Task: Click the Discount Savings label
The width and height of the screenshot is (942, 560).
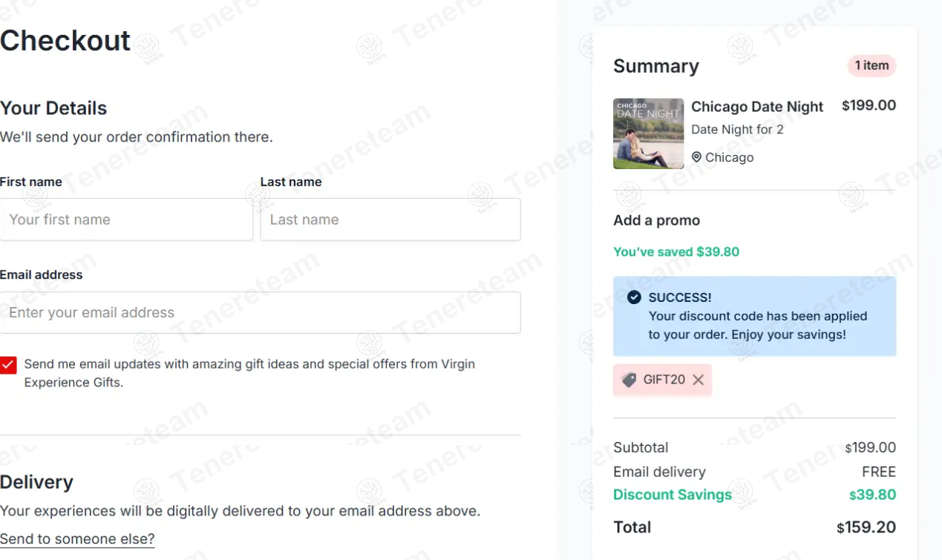Action: pyautogui.click(x=672, y=495)
